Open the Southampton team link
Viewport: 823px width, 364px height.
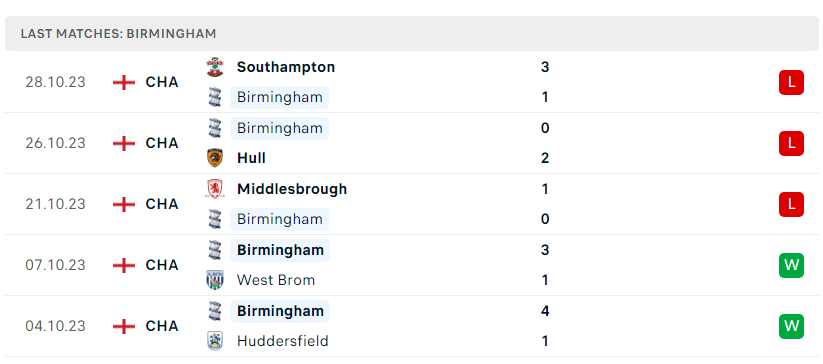click(286, 67)
